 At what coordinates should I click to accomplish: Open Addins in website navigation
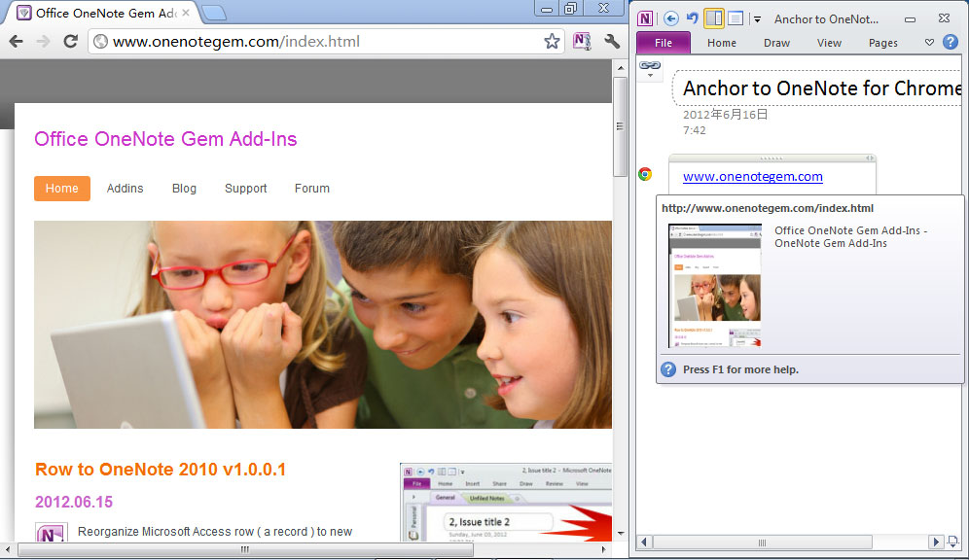pos(125,189)
